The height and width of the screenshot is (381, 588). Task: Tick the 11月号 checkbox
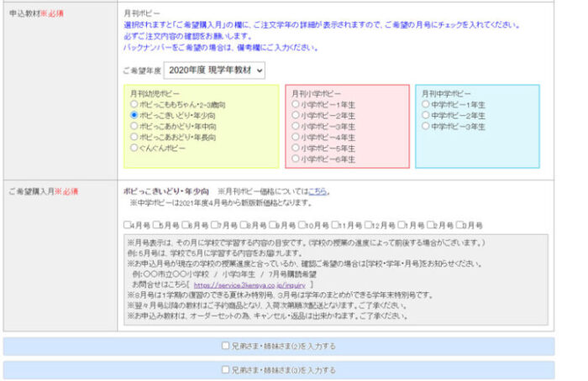[x=335, y=225]
